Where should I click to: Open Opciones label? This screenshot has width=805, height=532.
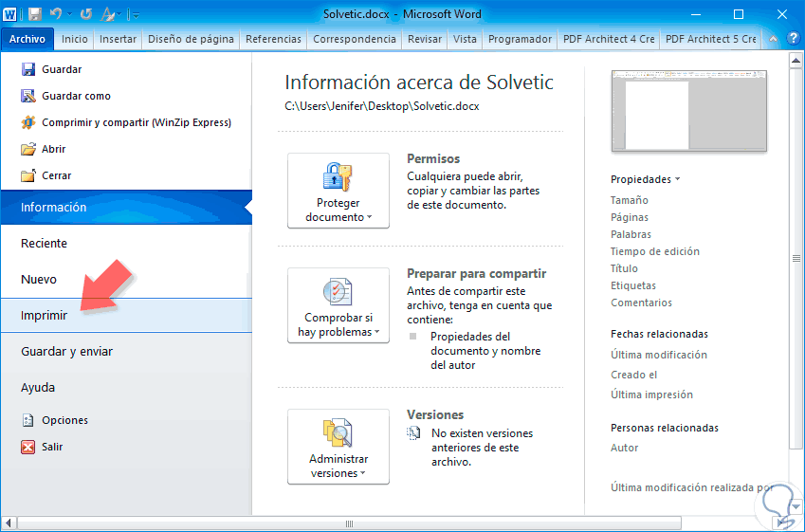pyautogui.click(x=64, y=420)
